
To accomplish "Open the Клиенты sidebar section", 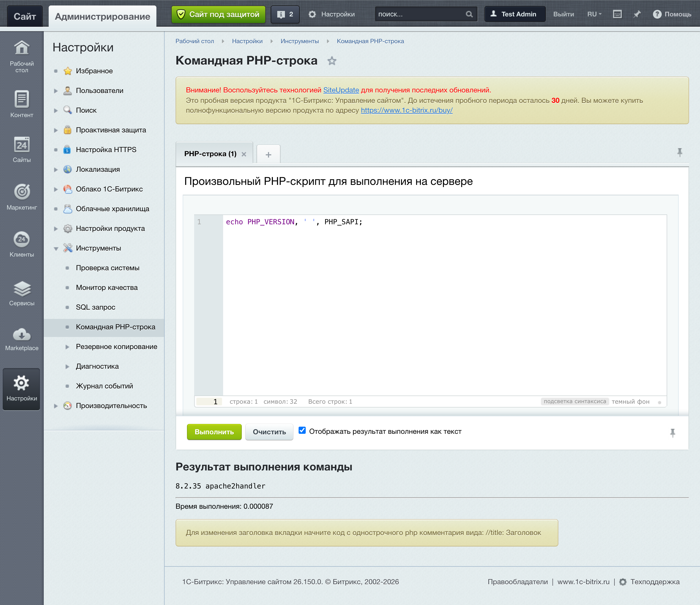I will pyautogui.click(x=22, y=244).
